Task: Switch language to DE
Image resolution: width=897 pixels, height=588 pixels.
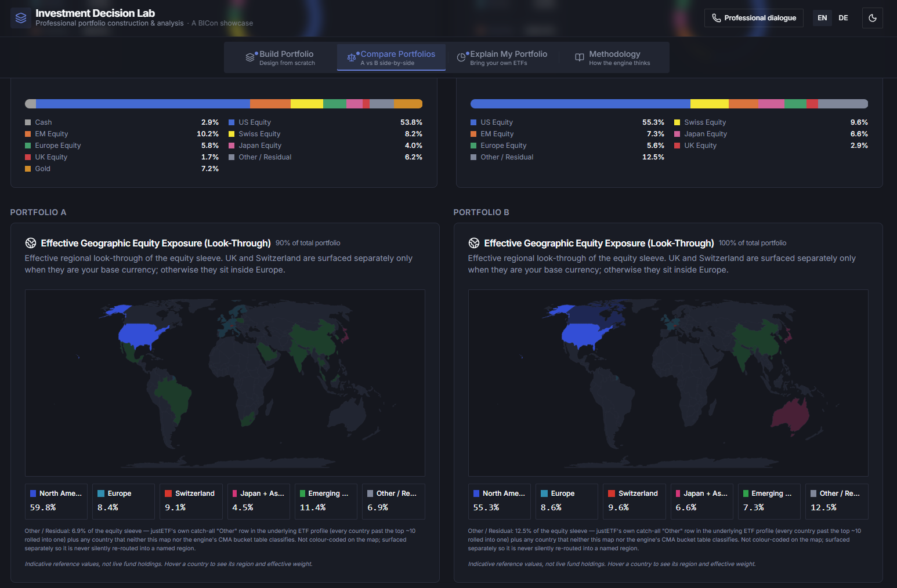Action: pyautogui.click(x=843, y=18)
